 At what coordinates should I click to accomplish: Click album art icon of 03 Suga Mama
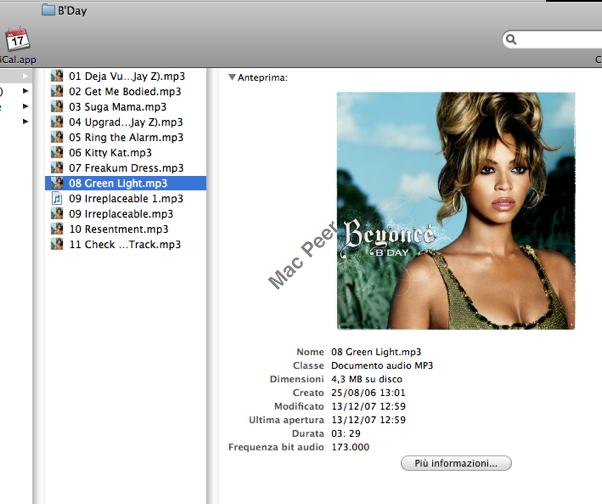57,106
